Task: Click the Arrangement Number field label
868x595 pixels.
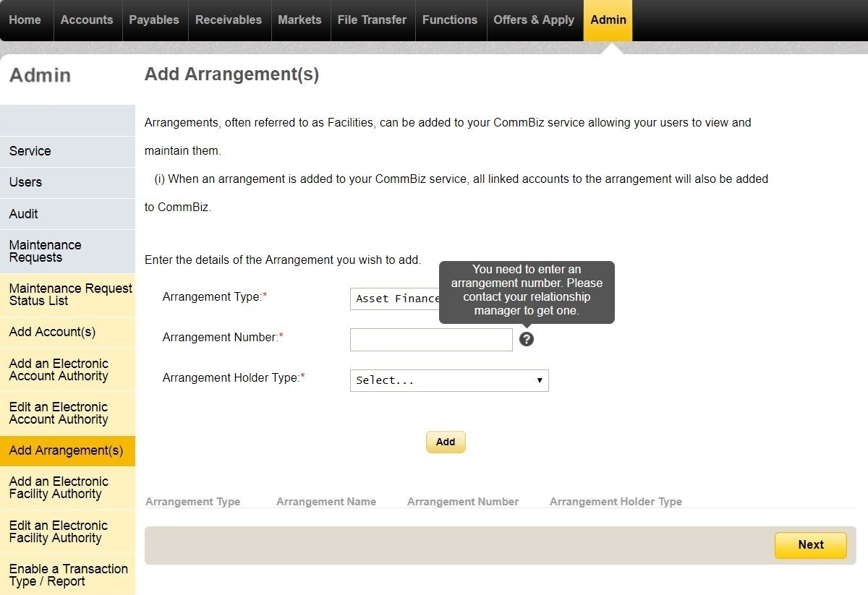Action: click(x=223, y=338)
